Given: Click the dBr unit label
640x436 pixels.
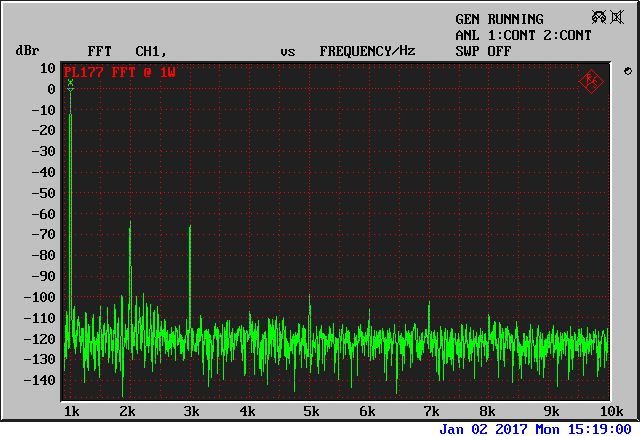Looking at the screenshot, I should pyautogui.click(x=26, y=51).
